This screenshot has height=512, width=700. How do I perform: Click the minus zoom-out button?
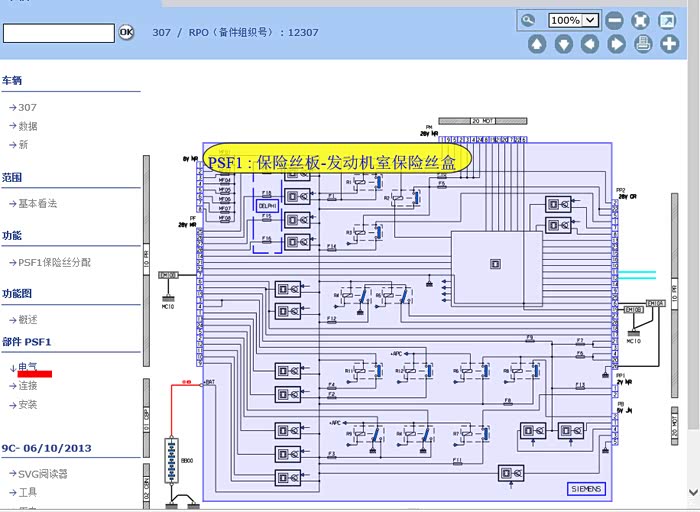pos(615,20)
